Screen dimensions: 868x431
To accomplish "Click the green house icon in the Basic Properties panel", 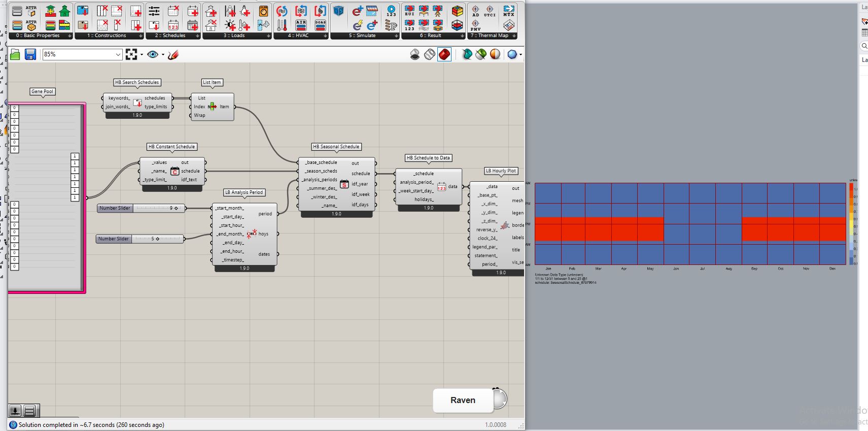I will pos(64,11).
